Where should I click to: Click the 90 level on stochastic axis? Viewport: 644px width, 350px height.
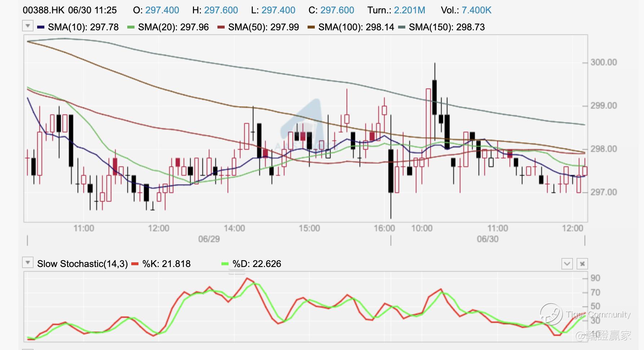595,278
